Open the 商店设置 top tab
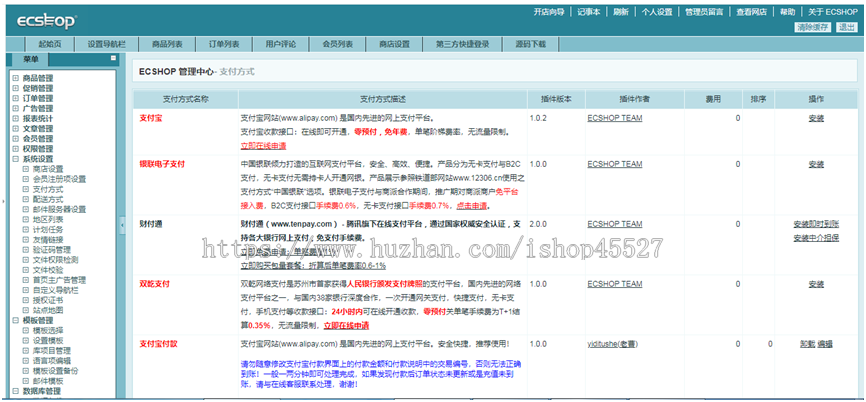 click(394, 44)
